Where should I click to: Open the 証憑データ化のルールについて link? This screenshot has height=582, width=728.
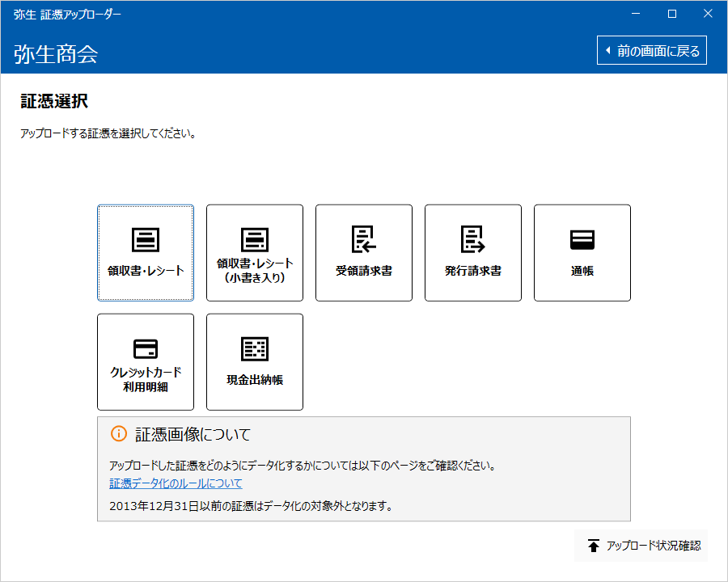176,483
